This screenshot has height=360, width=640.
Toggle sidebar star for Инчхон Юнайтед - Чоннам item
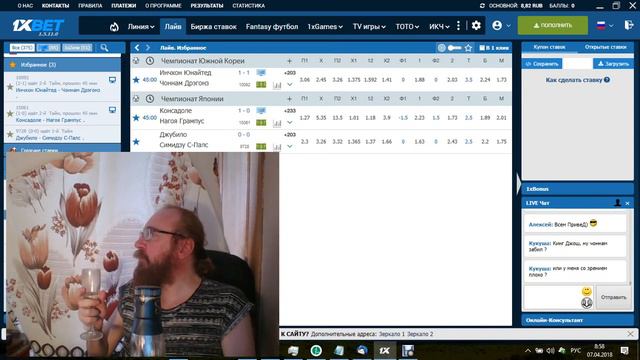(x=10, y=86)
